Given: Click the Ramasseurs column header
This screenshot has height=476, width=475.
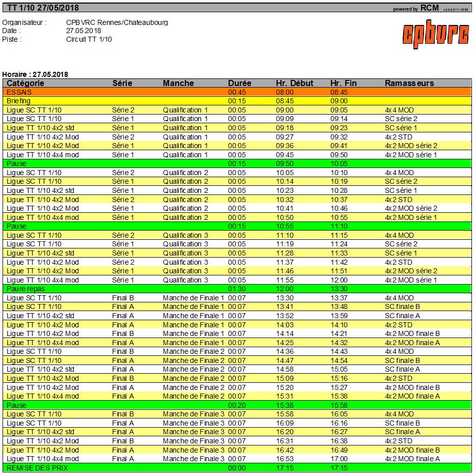Looking at the screenshot, I should click(x=409, y=83).
